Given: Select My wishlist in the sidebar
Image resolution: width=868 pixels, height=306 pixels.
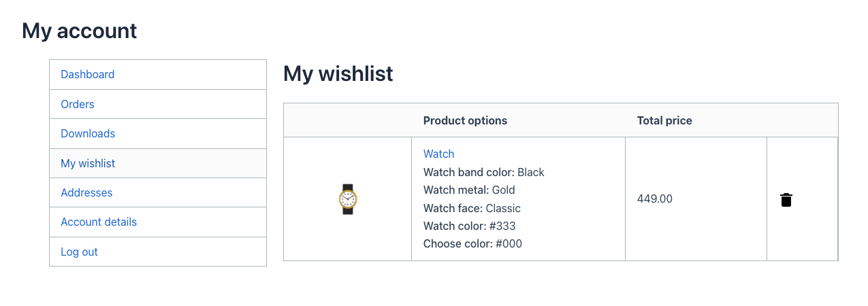Looking at the screenshot, I should click(88, 163).
